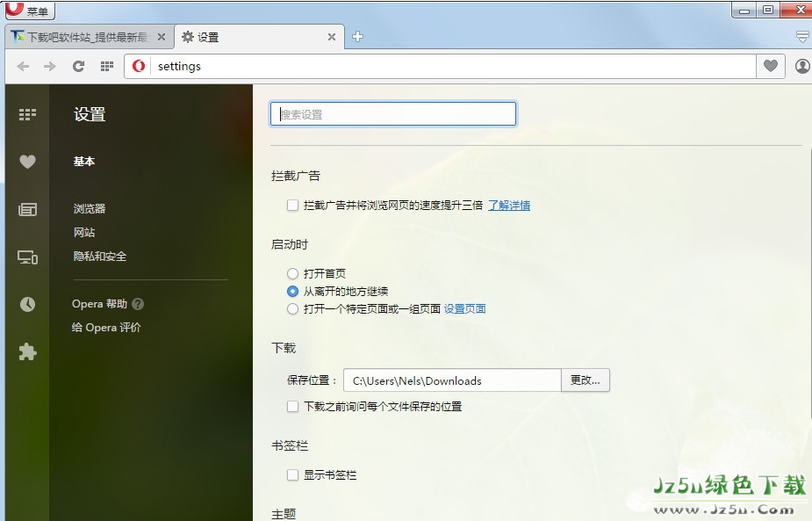The width and height of the screenshot is (812, 521).
Task: Open the Opera 菜单 button
Action: tap(30, 10)
